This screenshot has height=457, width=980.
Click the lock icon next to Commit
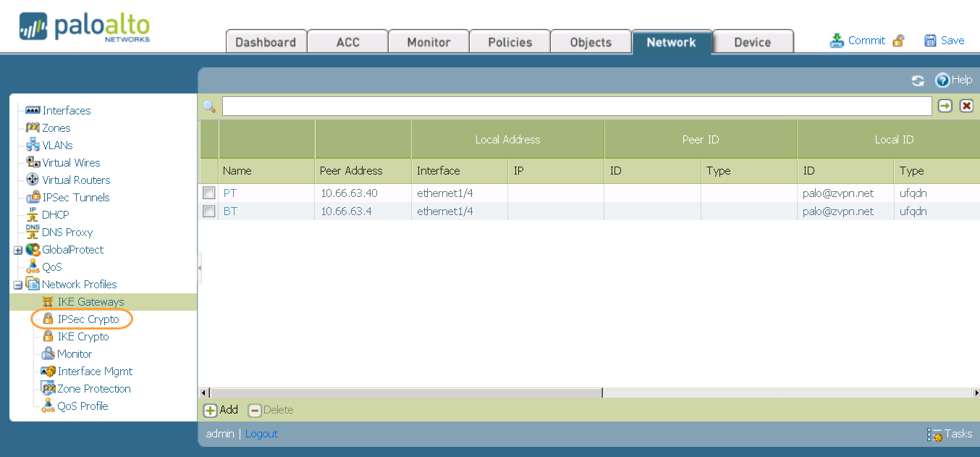tap(898, 41)
